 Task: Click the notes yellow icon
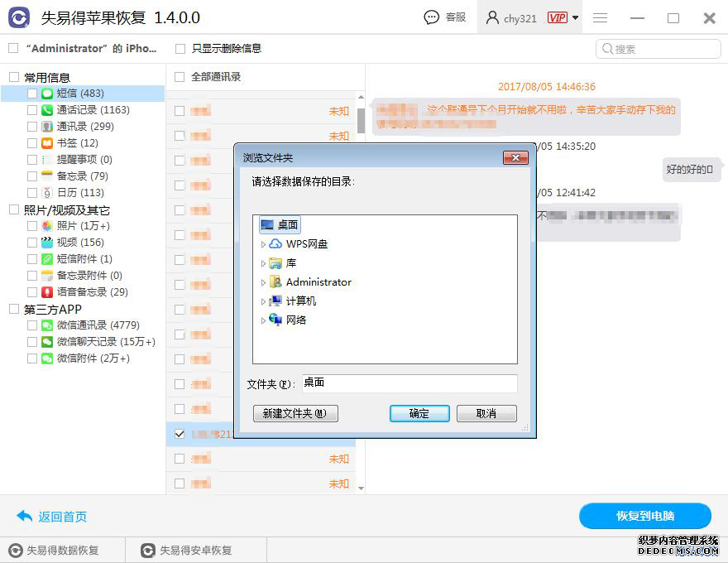47,176
